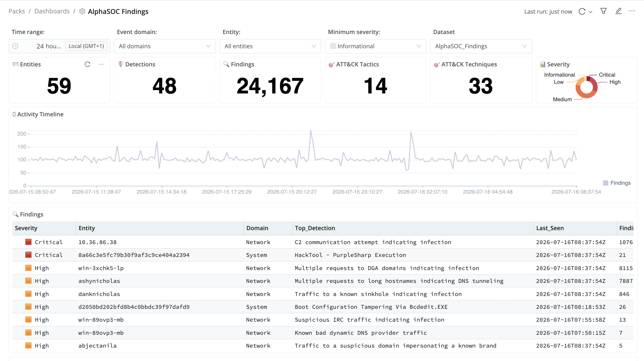The image size is (644, 361).
Task: Click the Findings magnifier icon in the count panel
Action: coord(226,64)
